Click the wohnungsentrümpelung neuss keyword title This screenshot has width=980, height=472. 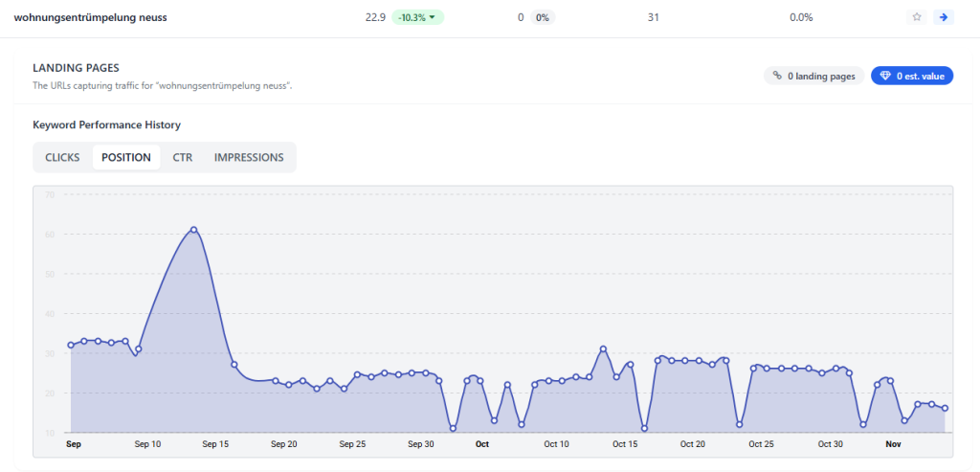point(90,17)
